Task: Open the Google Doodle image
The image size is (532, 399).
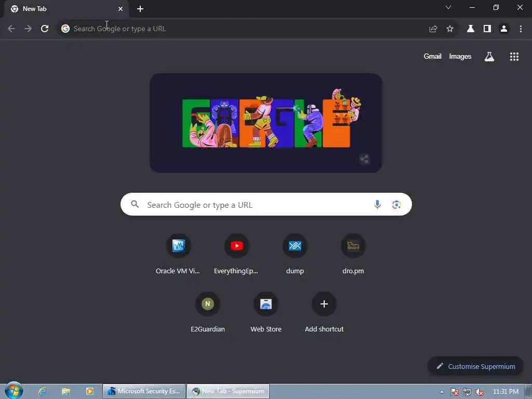Action: tap(266, 123)
